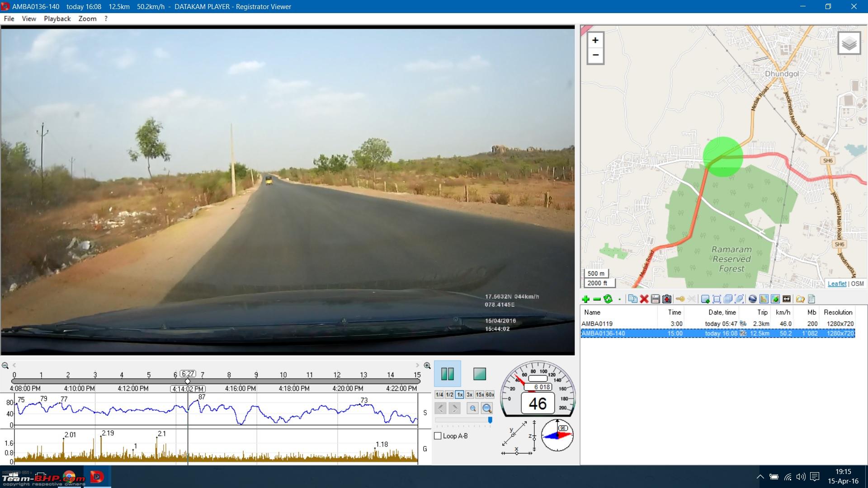868x488 pixels.
Task: Click small magnifier zoom-out playback button
Action: pyautogui.click(x=472, y=408)
